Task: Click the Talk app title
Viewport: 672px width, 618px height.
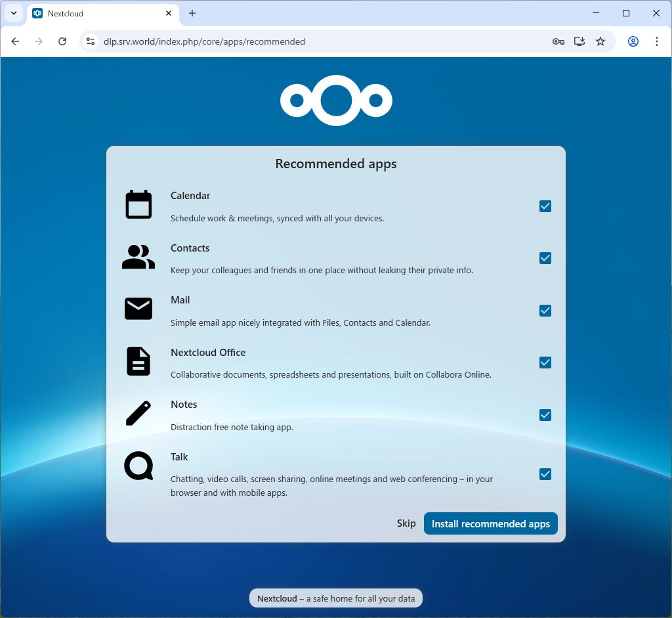Action: [x=179, y=456]
